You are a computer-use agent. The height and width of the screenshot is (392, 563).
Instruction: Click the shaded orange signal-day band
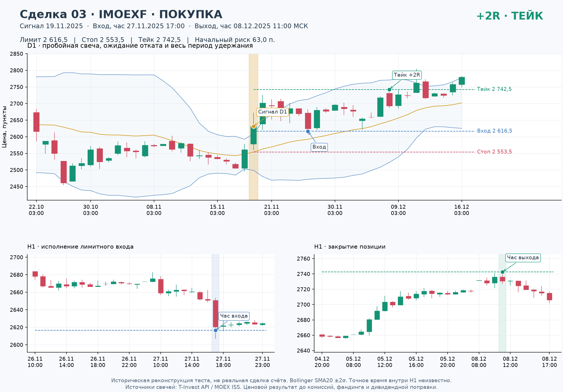pyautogui.click(x=254, y=127)
